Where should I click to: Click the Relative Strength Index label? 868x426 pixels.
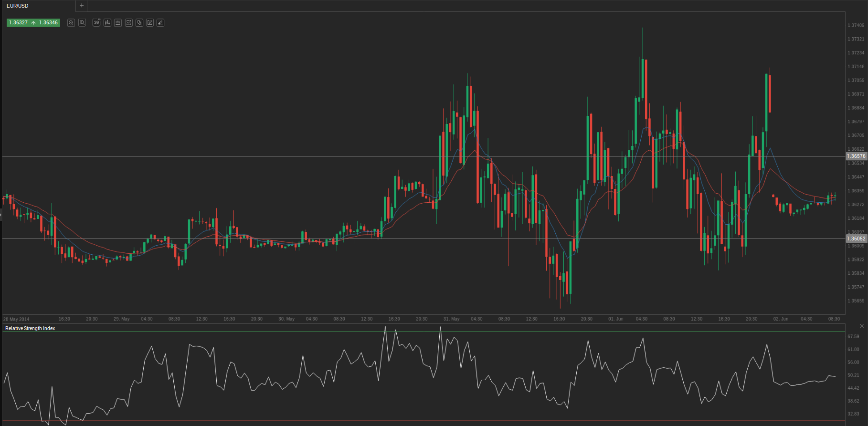30,328
